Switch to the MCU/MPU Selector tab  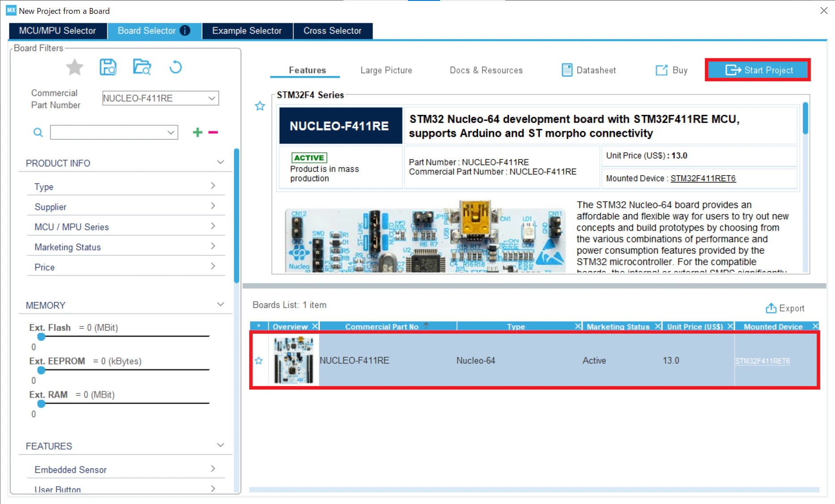pos(58,31)
